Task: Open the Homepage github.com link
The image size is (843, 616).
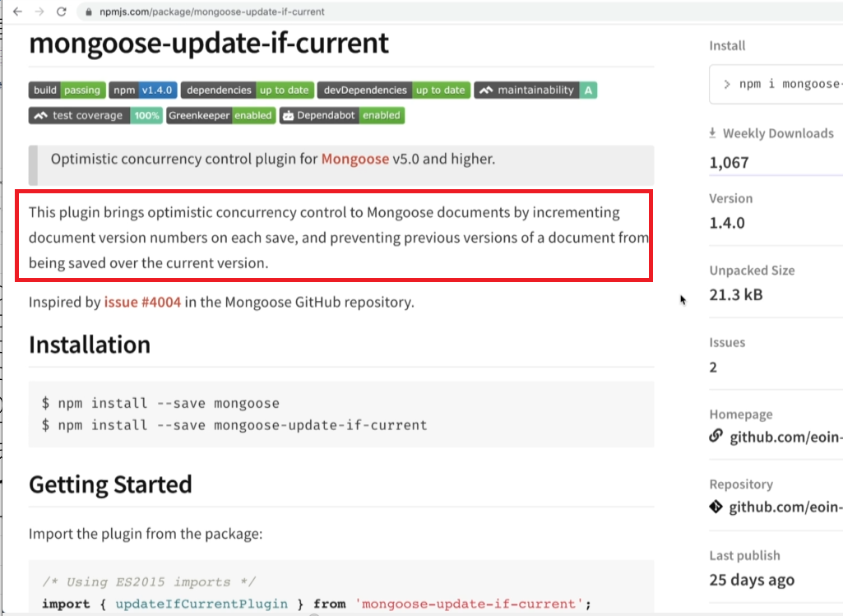Action: [785, 437]
